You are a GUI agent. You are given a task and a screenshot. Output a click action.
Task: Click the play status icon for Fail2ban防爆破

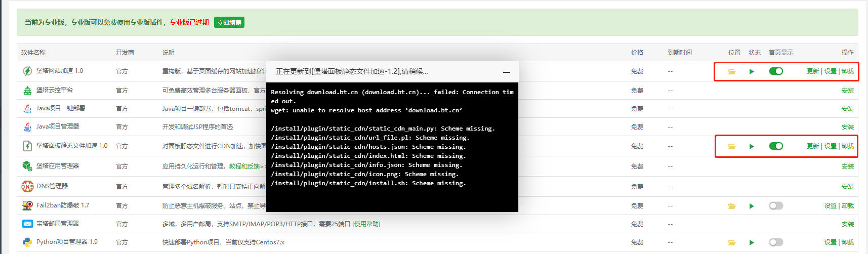coord(752,206)
